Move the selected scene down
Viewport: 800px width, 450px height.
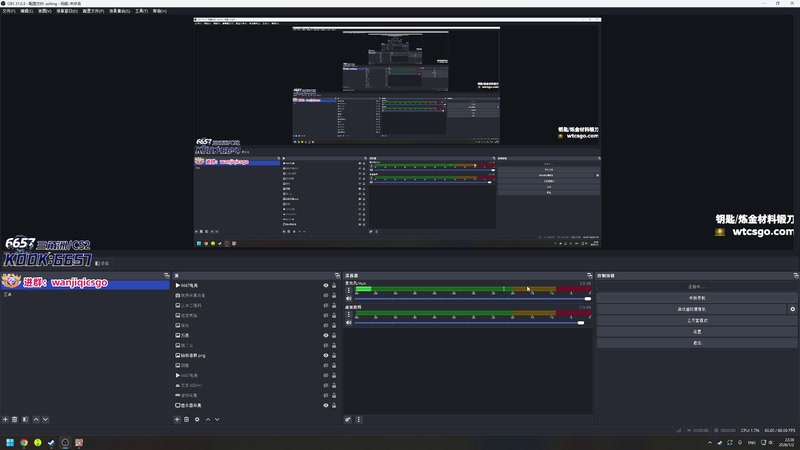click(45, 419)
